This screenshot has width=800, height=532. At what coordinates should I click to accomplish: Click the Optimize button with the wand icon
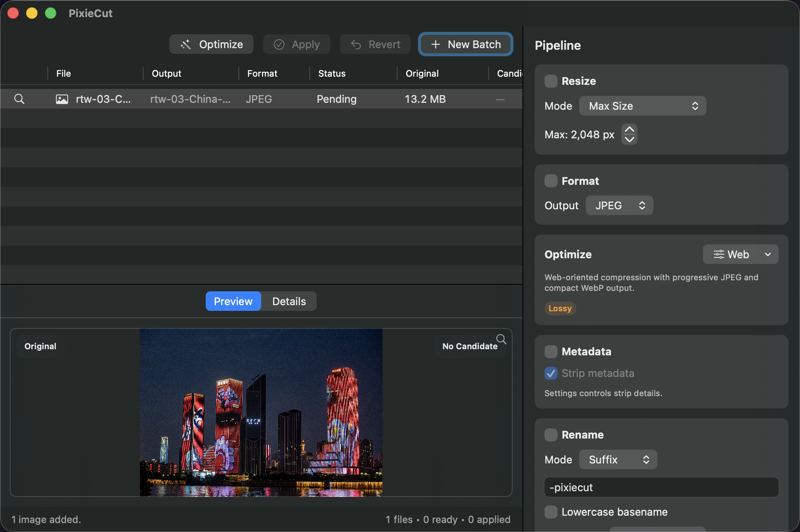[211, 44]
